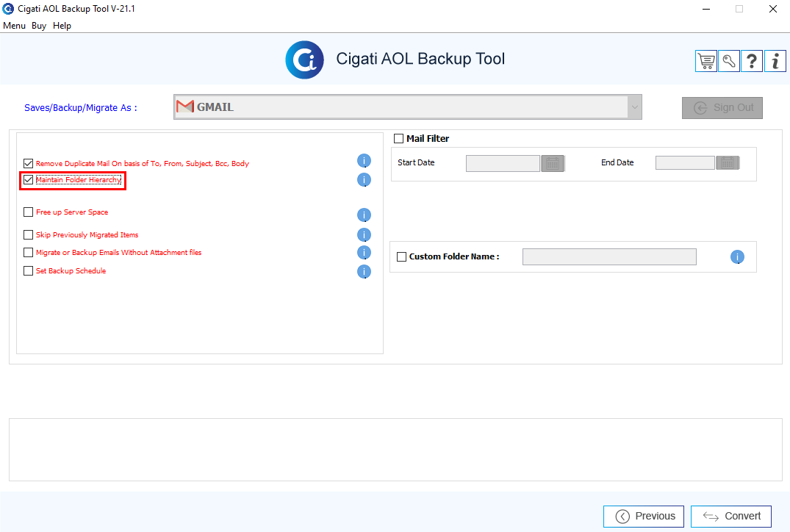Close the Cigati AOL Backup Tool window

click(x=773, y=9)
